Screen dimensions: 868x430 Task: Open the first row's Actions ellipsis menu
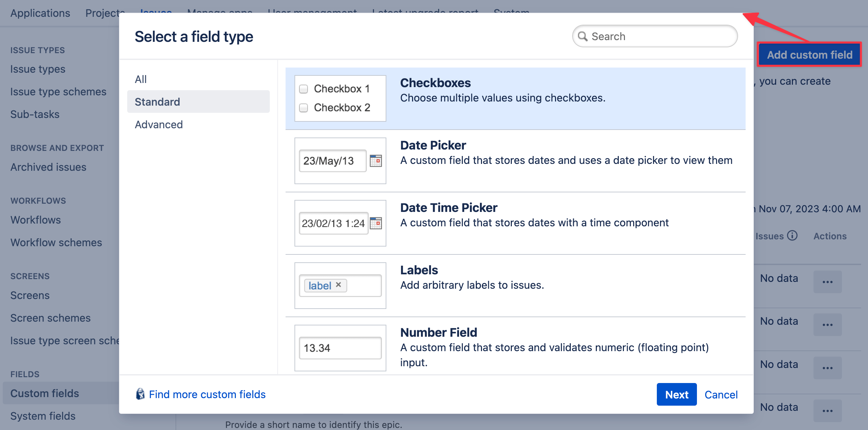(x=827, y=282)
